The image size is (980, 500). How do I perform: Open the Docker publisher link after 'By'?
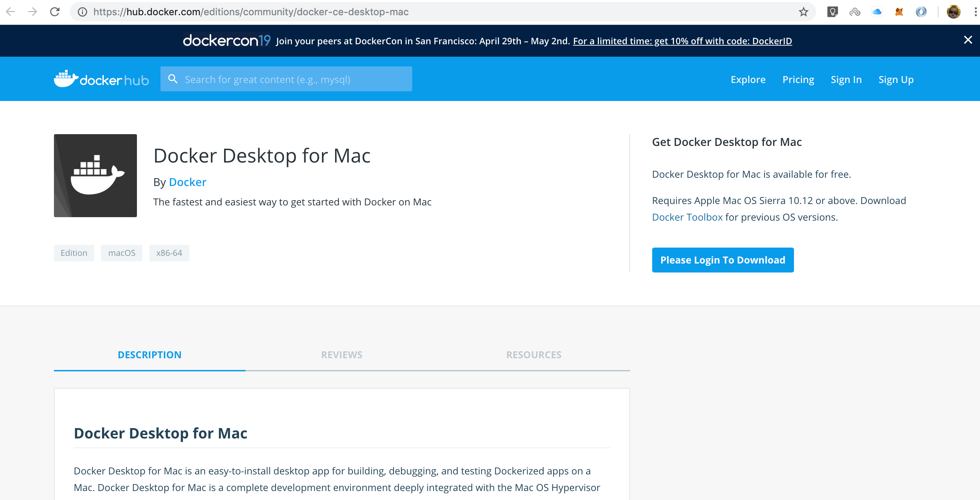pyautogui.click(x=187, y=182)
